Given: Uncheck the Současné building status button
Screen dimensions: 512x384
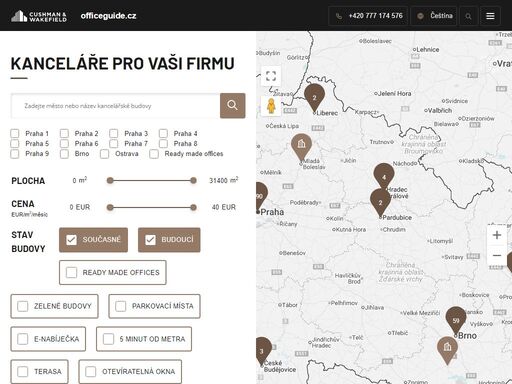Looking at the screenshot, I should [x=93, y=240].
